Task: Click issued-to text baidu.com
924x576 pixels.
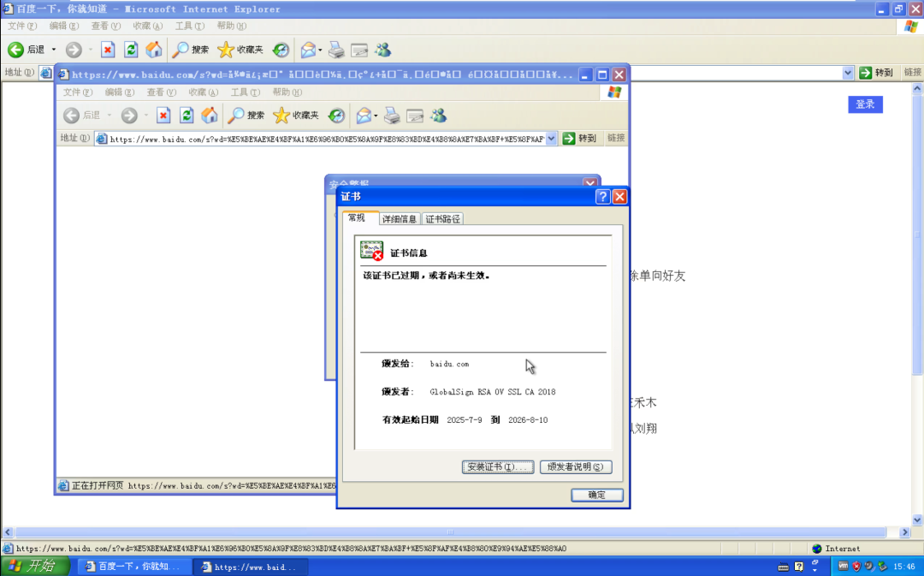Action: click(450, 364)
